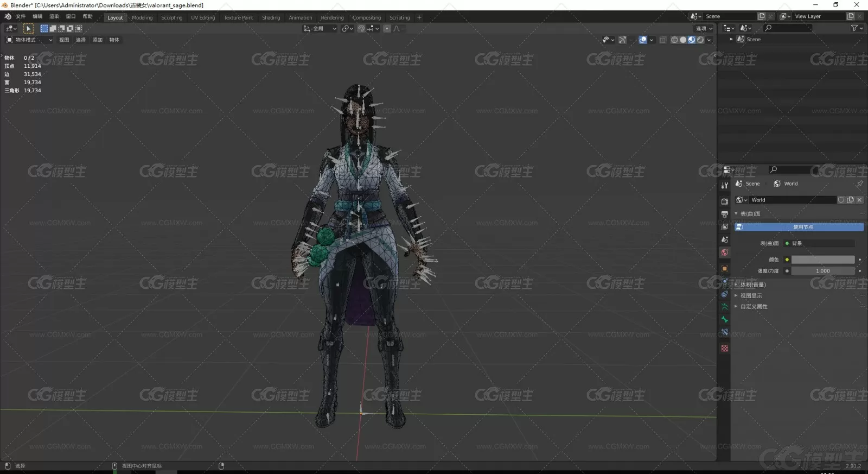Open the Bone properties green bone tab
This screenshot has width=868, height=474.
coord(724,319)
